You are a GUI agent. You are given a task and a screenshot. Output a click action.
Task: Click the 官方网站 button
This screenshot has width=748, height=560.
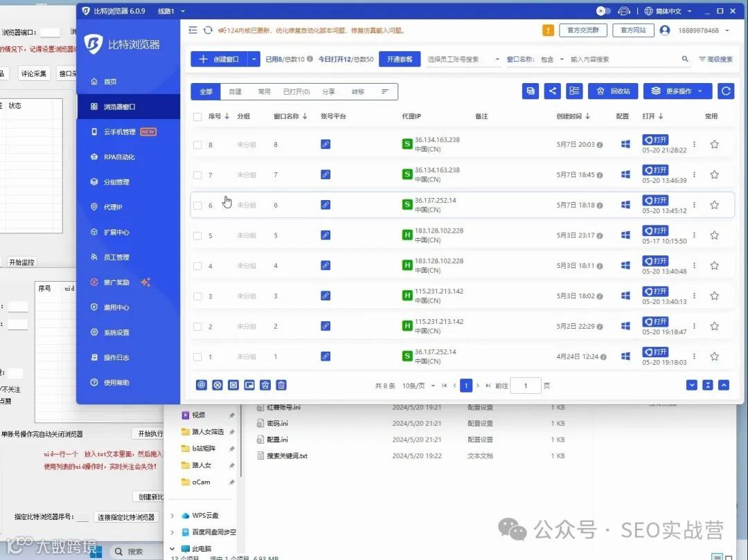click(x=633, y=30)
